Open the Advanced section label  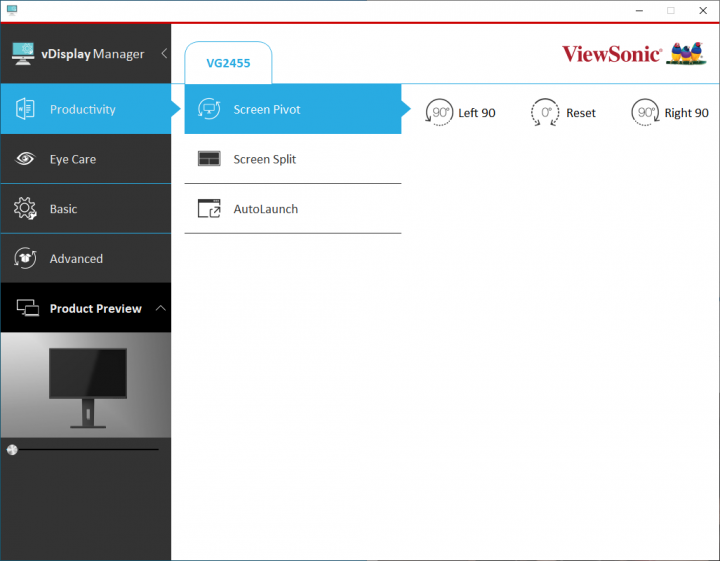[x=76, y=259]
